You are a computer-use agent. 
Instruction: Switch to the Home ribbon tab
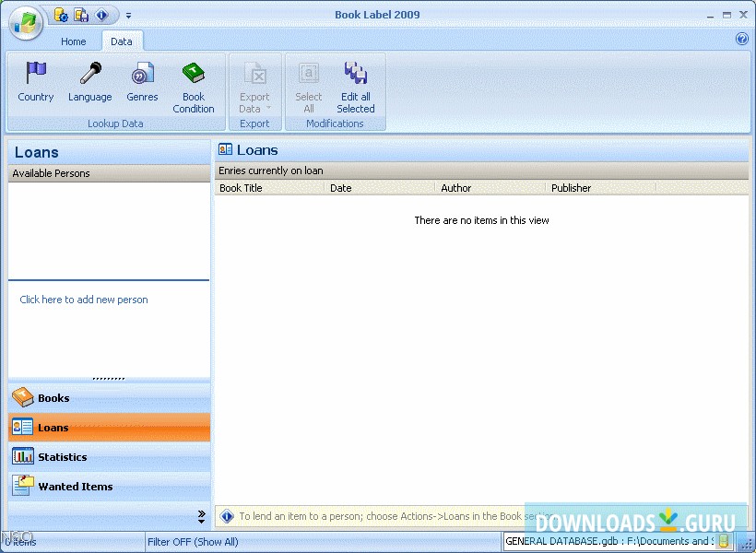tap(73, 41)
